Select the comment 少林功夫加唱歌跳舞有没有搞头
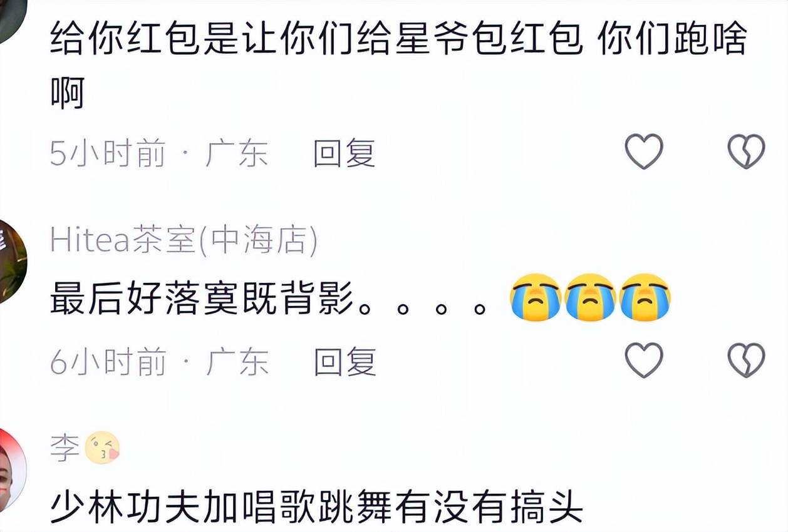Screen dimensions: 788x532 click(316, 507)
